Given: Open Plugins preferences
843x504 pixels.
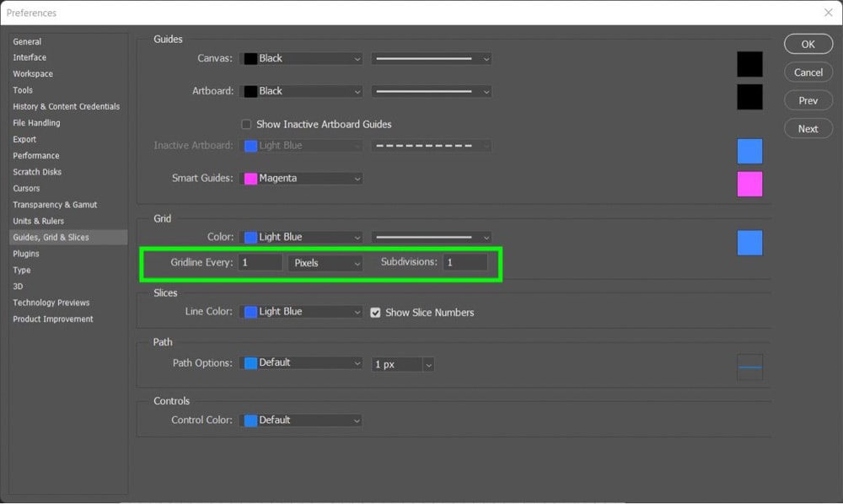Looking at the screenshot, I should tap(26, 254).
